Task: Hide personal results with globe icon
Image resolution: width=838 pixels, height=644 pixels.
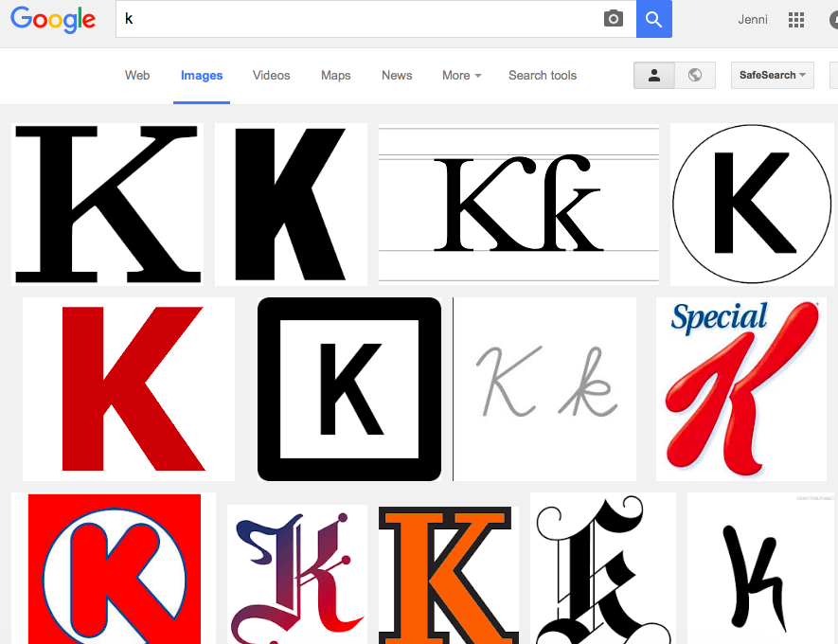Action: click(x=695, y=76)
